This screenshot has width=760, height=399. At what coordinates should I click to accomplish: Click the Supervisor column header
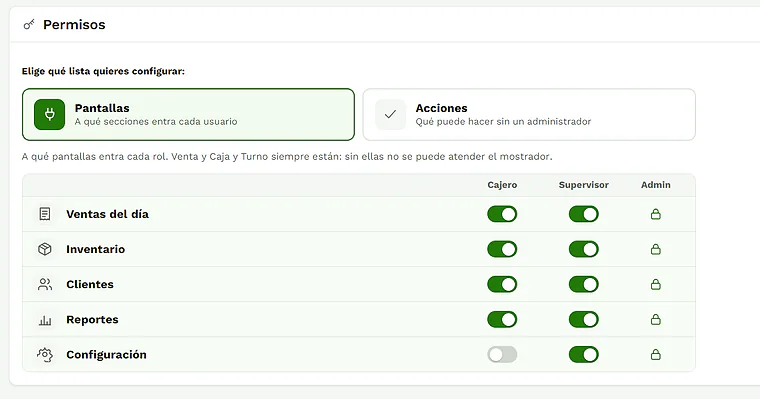584,185
